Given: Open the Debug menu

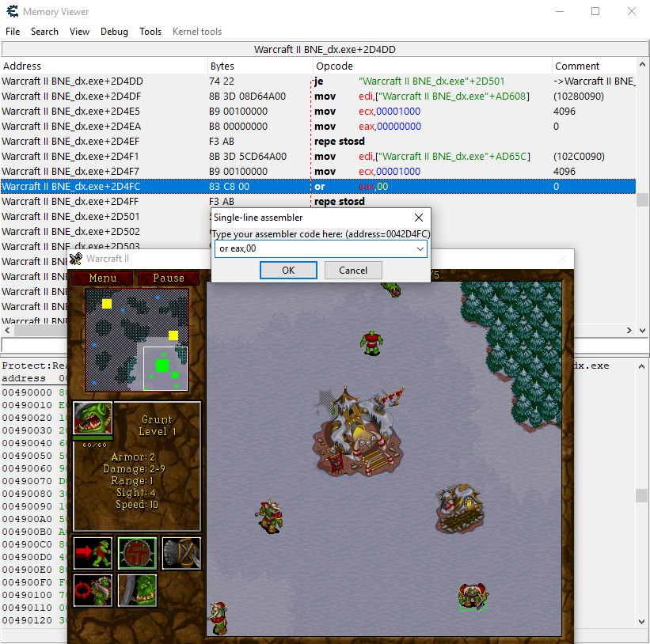Looking at the screenshot, I should tap(114, 32).
